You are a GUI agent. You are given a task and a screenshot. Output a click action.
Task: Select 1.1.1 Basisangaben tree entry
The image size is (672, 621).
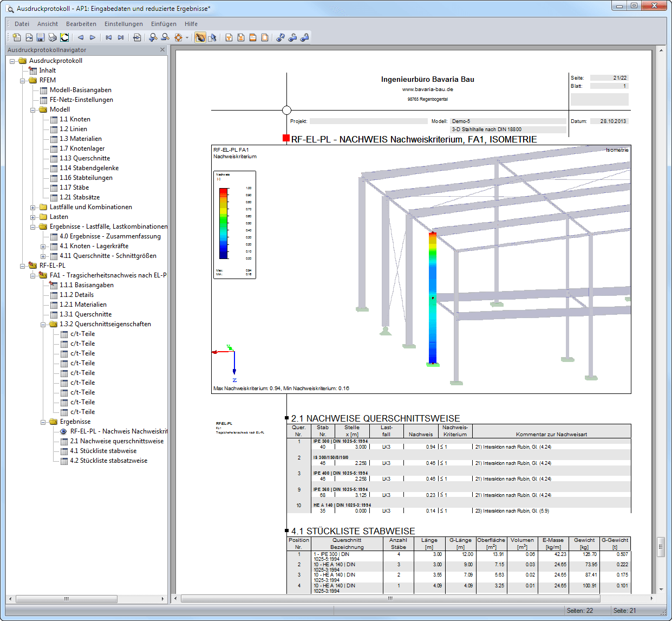(87, 285)
